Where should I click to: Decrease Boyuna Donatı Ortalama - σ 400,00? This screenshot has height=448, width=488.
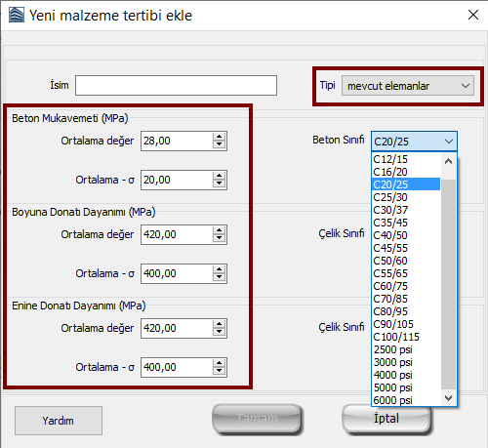coord(219,277)
